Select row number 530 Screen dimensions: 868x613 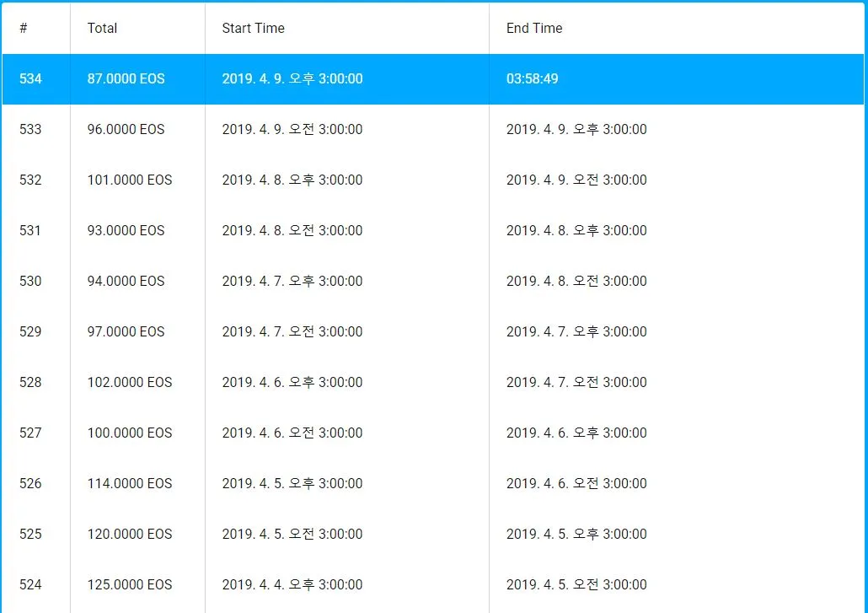click(x=30, y=282)
